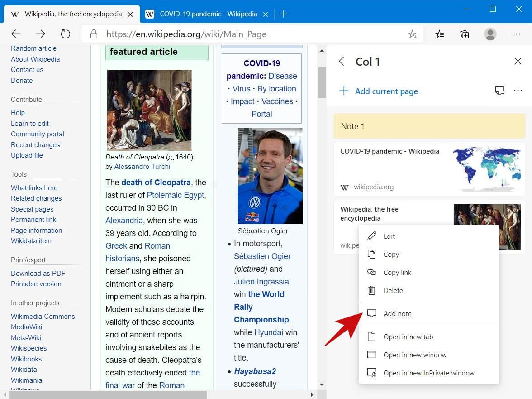Open the user profile avatar
The height and width of the screenshot is (399, 532).
(490, 34)
